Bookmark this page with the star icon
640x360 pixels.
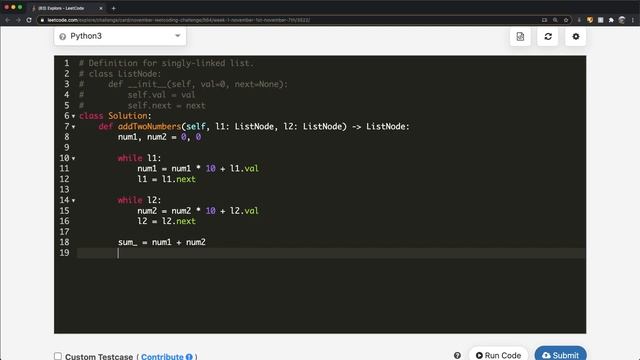tap(566, 20)
